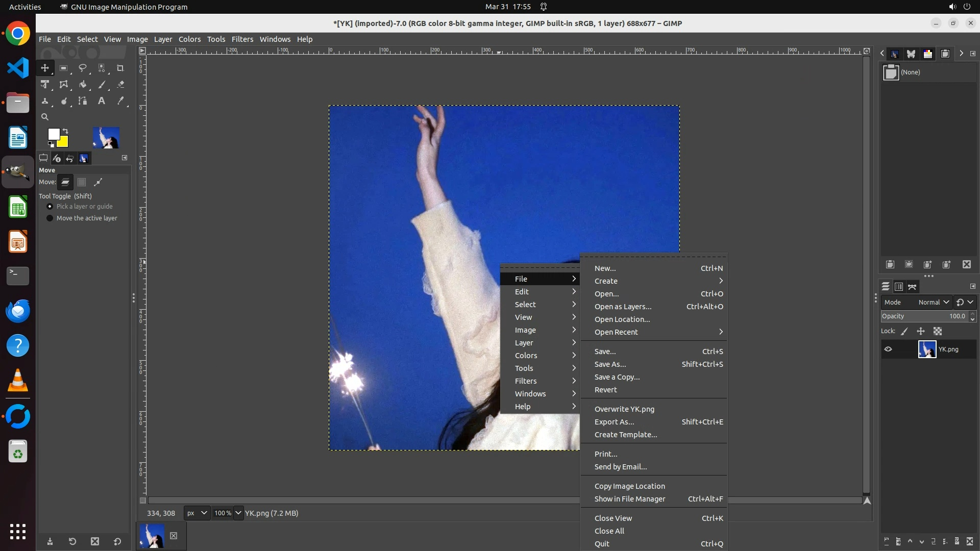
Task: Select the Free Select lasso tool
Action: pyautogui.click(x=82, y=68)
